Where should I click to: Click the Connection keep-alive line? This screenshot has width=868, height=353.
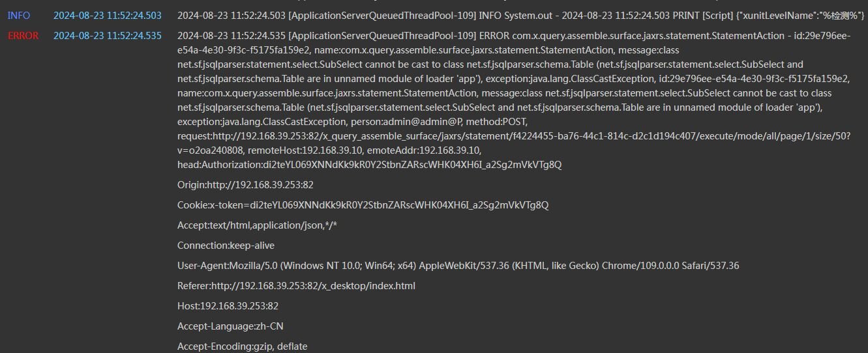[226, 246]
